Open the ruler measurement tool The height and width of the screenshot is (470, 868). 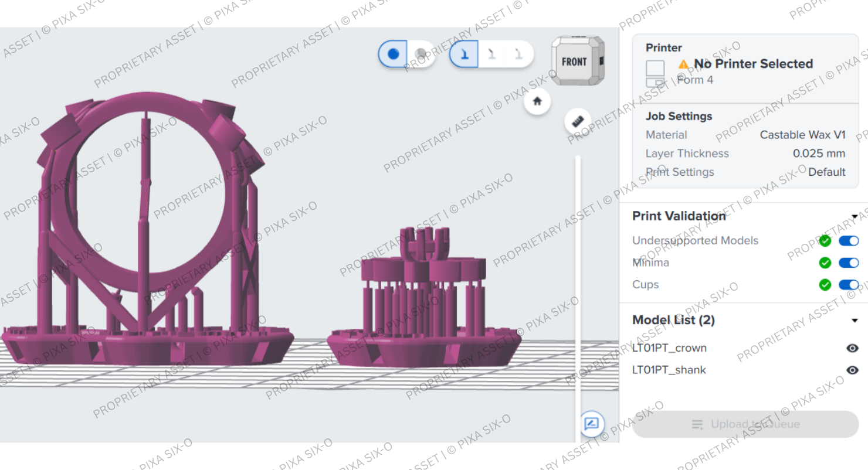click(x=578, y=121)
